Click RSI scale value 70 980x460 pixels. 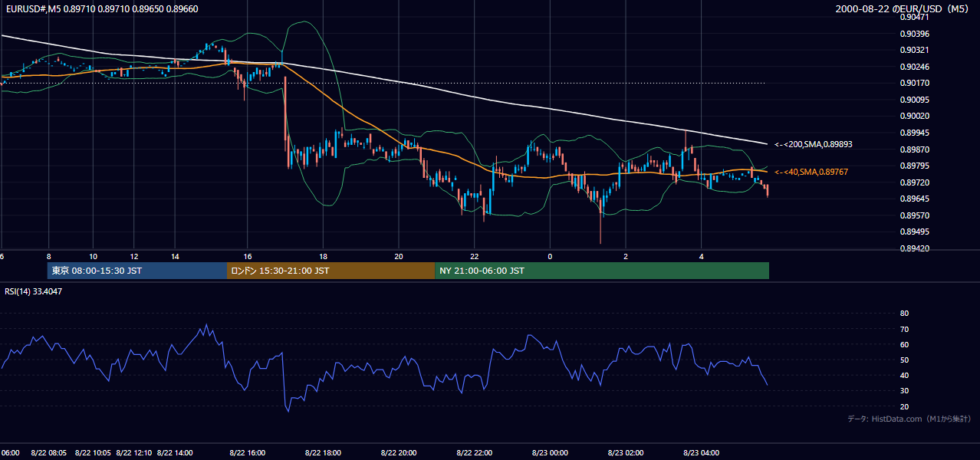coord(905,329)
